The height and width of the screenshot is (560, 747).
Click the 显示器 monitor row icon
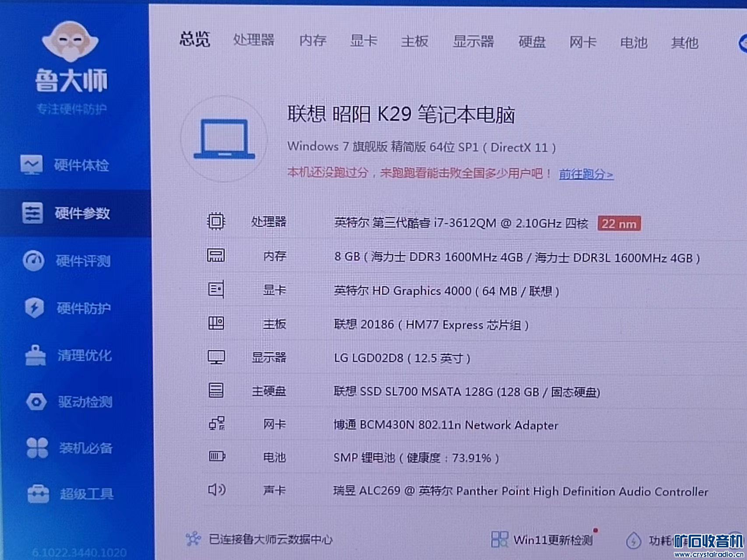[x=216, y=357]
